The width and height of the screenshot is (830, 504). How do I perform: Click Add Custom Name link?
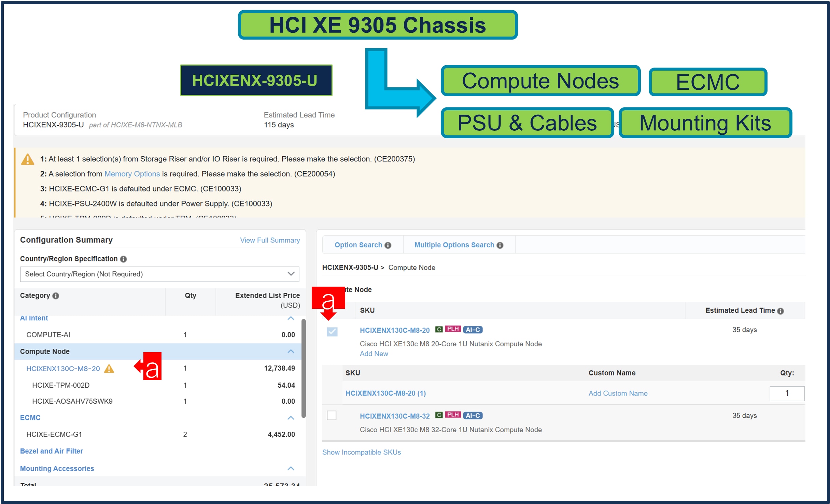(618, 393)
